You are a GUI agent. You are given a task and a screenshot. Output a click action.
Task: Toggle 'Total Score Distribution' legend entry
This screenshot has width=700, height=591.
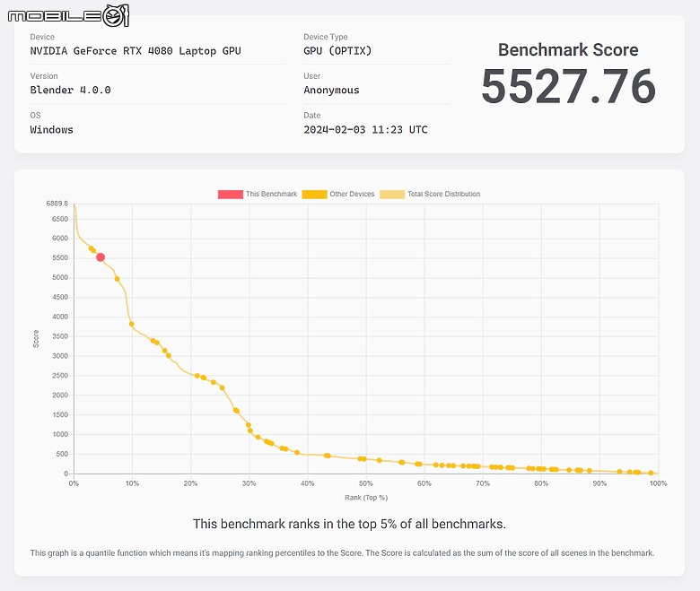pyautogui.click(x=430, y=194)
